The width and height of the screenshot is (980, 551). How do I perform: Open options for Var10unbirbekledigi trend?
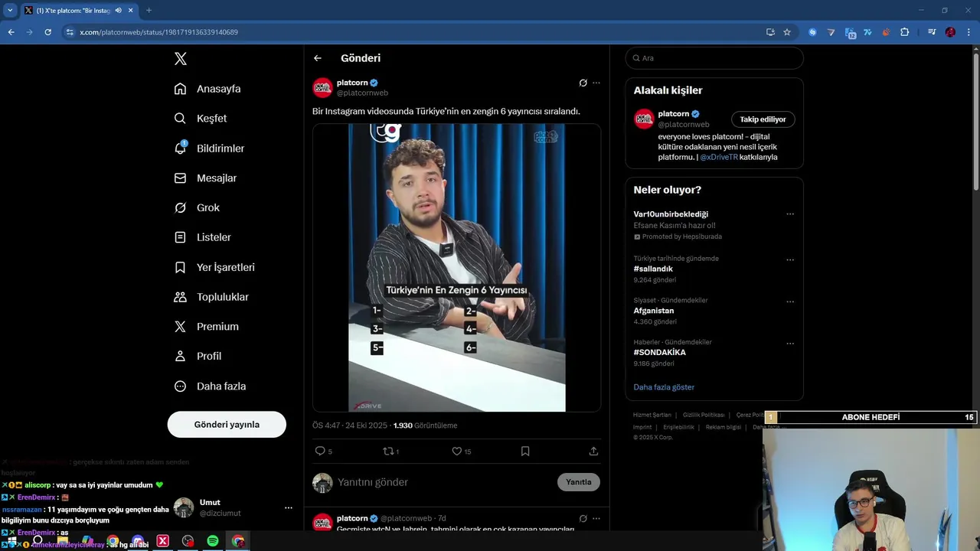(790, 214)
